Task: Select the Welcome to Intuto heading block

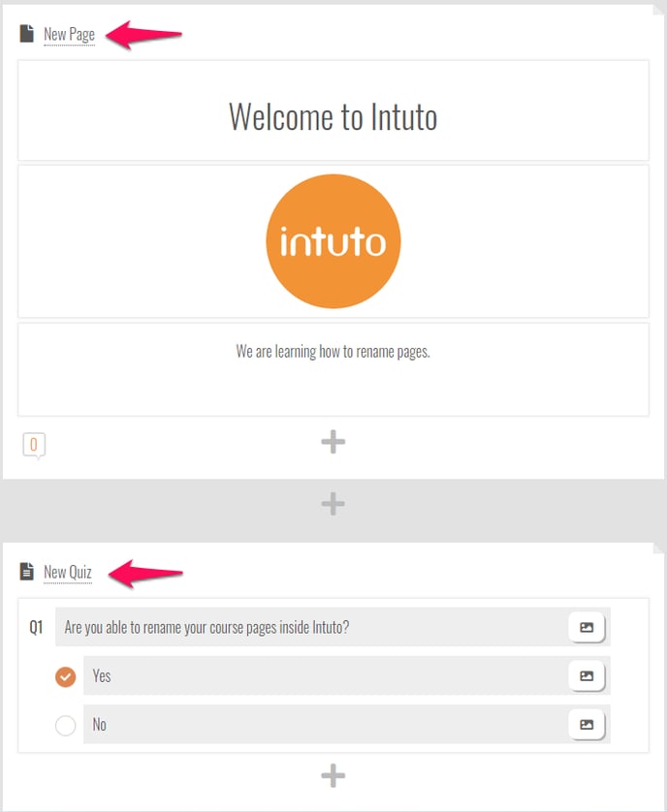Action: 333,110
